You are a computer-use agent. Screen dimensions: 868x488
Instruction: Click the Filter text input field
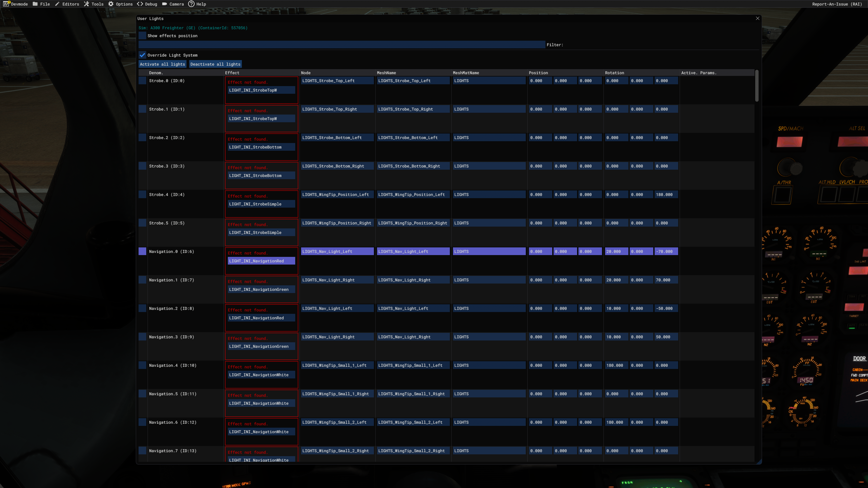point(341,45)
